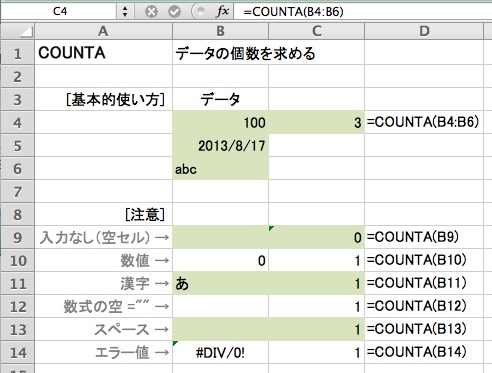Screen dimensions: 492x373
Task: Select the row 4 header
Action: 18,122
